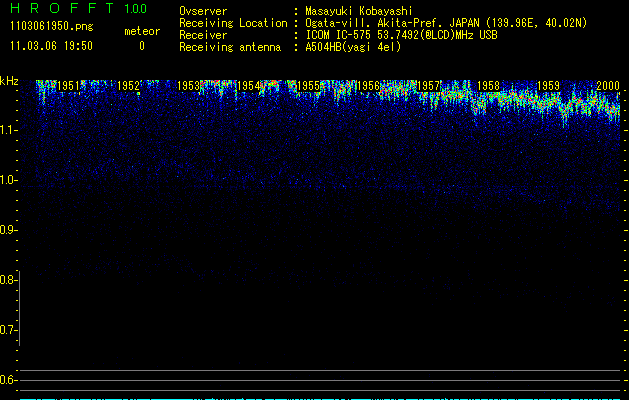The width and height of the screenshot is (629, 400).
Task: Click the meteor count value 0
Action: click(x=142, y=46)
